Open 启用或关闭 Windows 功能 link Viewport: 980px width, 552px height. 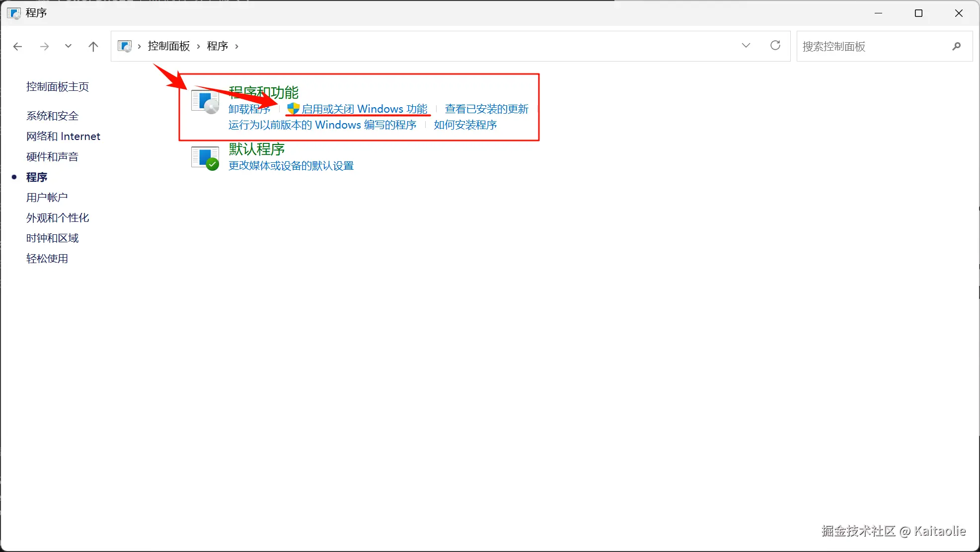[364, 109]
